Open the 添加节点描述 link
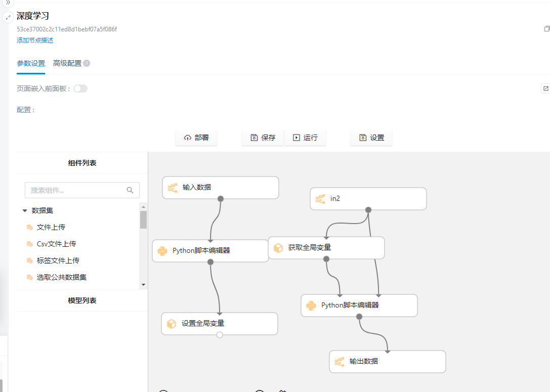 pos(35,40)
